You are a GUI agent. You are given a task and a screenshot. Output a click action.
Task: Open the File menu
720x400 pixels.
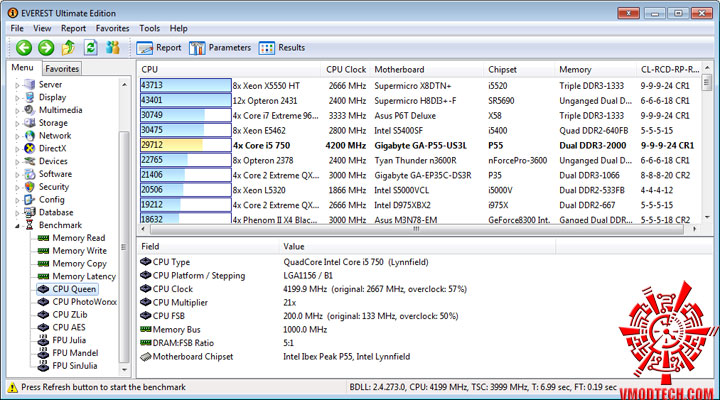17,28
